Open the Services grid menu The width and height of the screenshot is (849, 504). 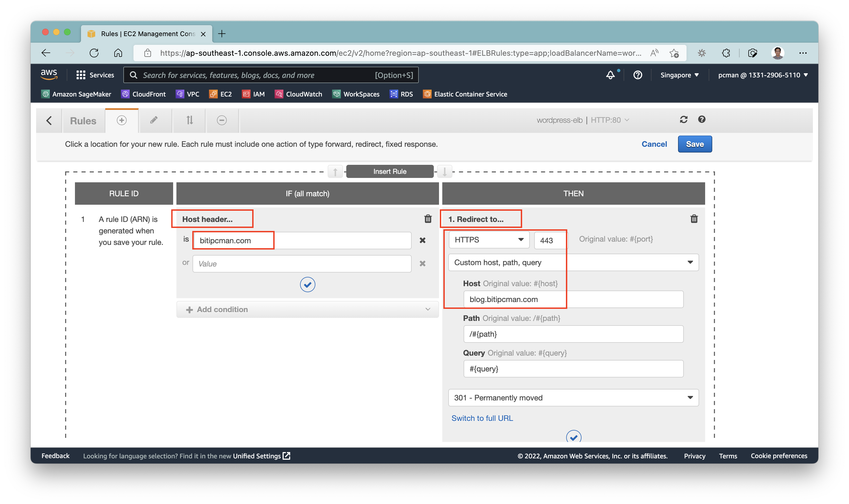pos(95,75)
